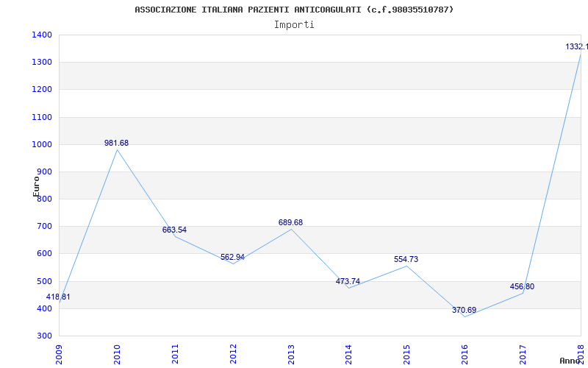
Task: Click the 600 y-axis value
Action: point(45,254)
